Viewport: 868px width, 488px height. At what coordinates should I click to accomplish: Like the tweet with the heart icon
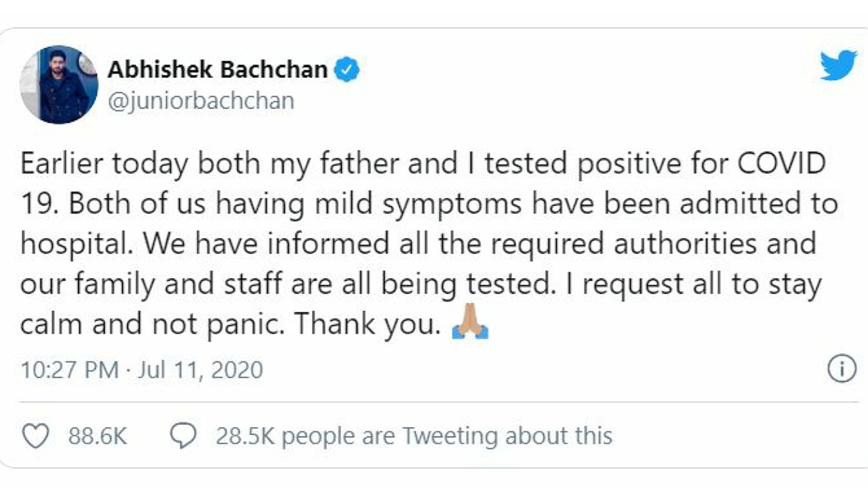[x=35, y=436]
